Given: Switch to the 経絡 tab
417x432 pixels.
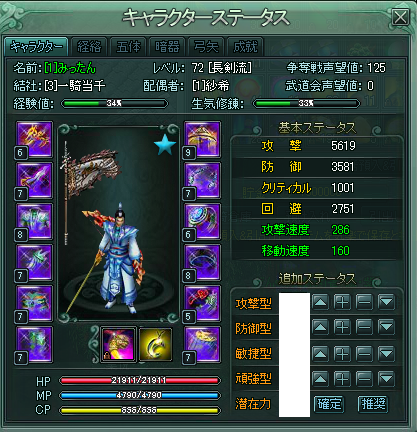Looking at the screenshot, I should 89,47.
